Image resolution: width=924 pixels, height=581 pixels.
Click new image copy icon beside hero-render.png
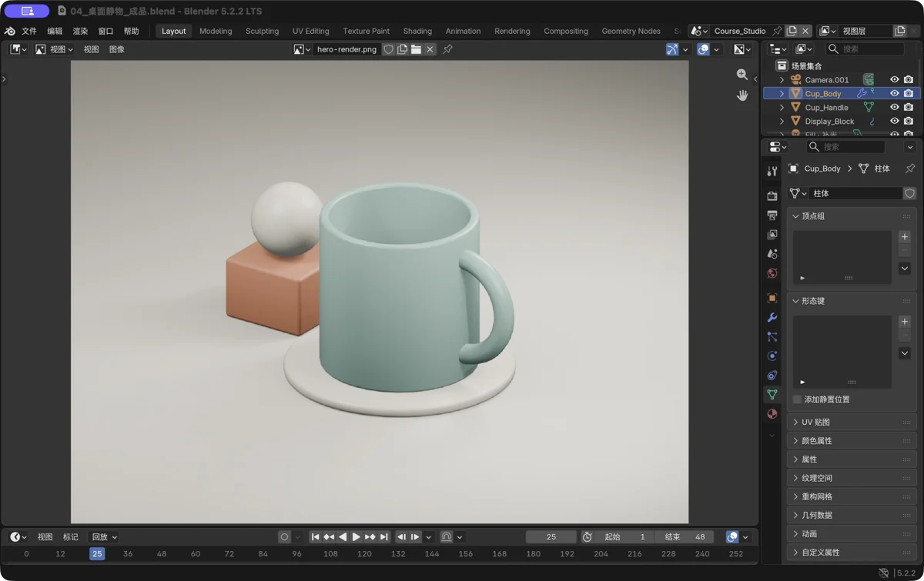pos(402,49)
